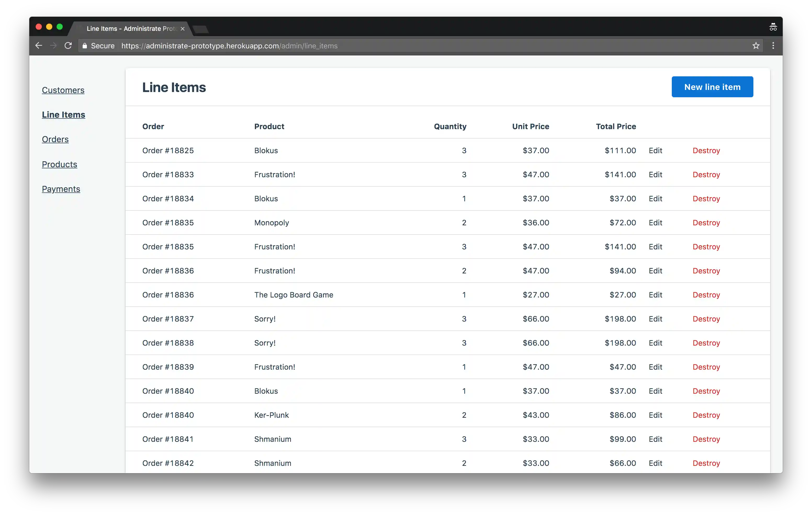Edit the Order #18840 Blokus row
This screenshot has width=812, height=515.
tap(655, 391)
